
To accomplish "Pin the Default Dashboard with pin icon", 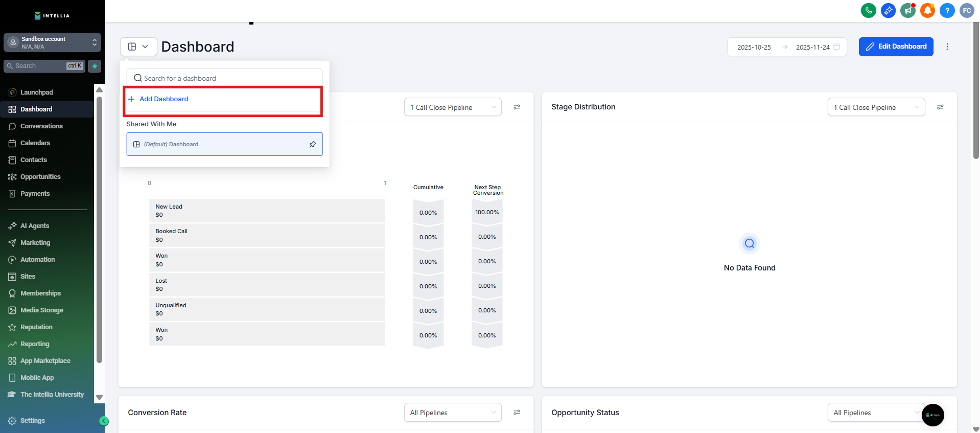I will click(x=313, y=144).
